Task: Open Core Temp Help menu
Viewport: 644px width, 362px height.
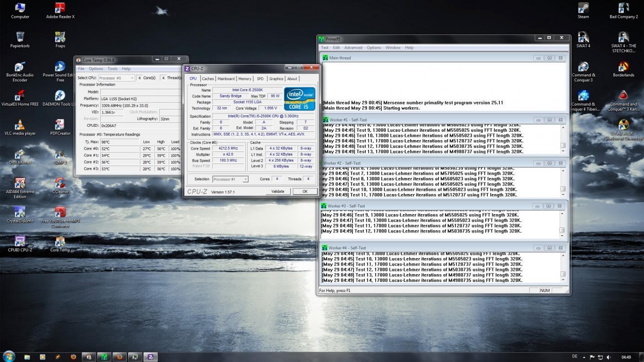Action: [126, 69]
